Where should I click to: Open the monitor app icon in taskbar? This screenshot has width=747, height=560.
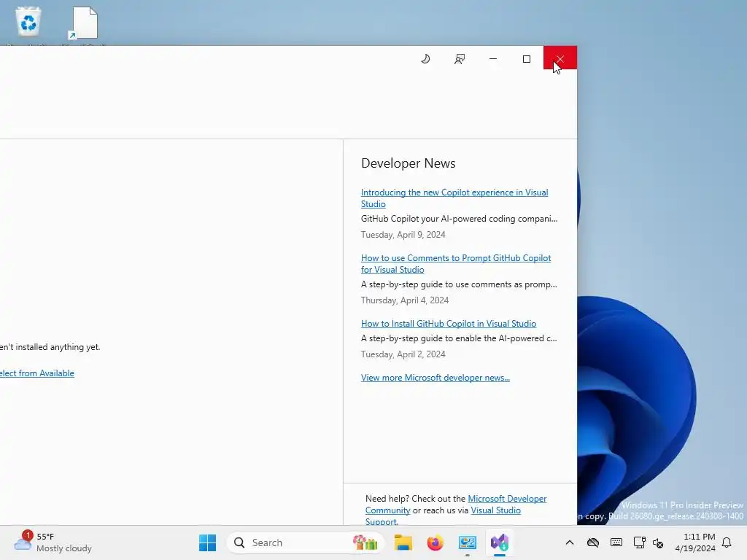pyautogui.click(x=468, y=542)
